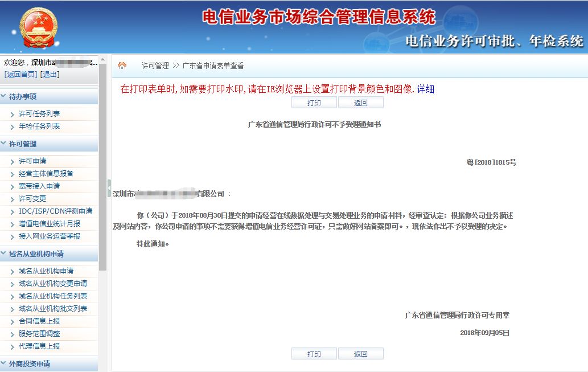Click arrow icon beside 宽带接入申请
This screenshot has width=588, height=372.
(x=13, y=186)
